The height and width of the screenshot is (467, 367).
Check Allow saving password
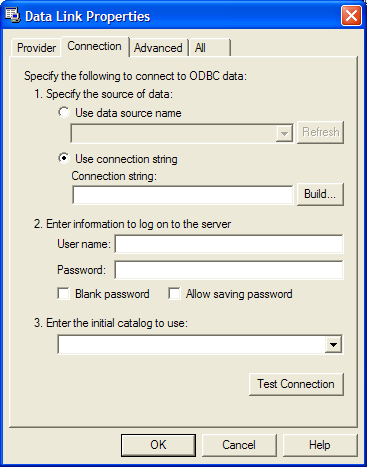click(174, 294)
